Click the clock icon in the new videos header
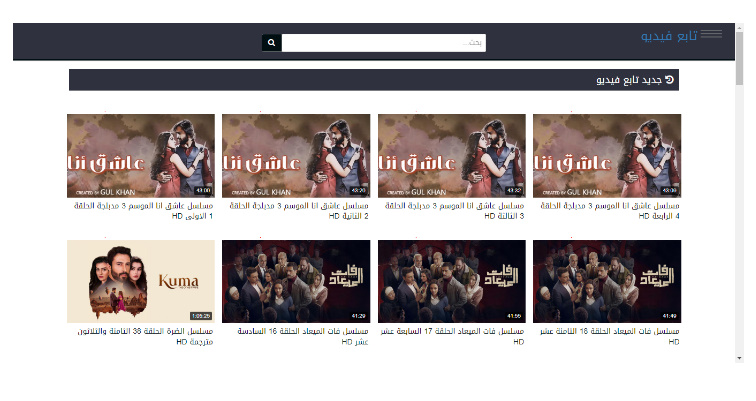 coord(670,79)
